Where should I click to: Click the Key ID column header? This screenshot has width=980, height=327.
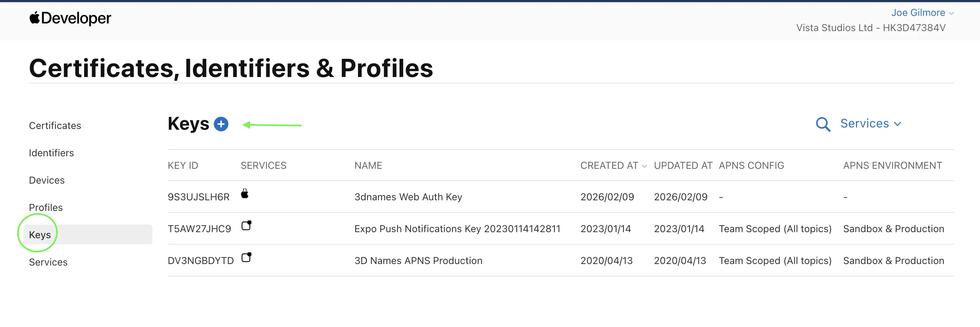(x=183, y=166)
